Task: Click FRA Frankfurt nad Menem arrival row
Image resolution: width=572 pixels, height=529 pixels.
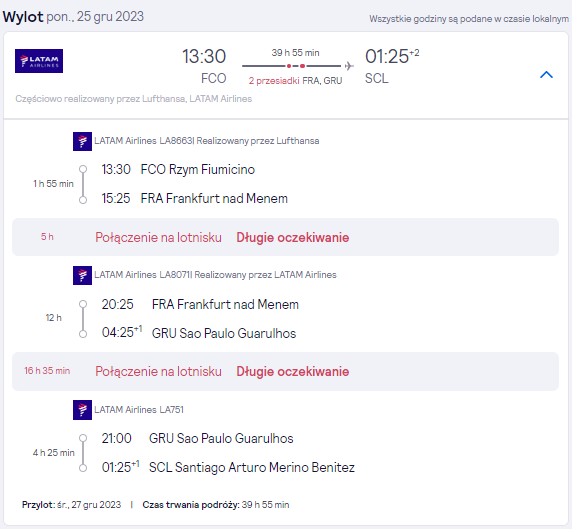Action: point(194,198)
